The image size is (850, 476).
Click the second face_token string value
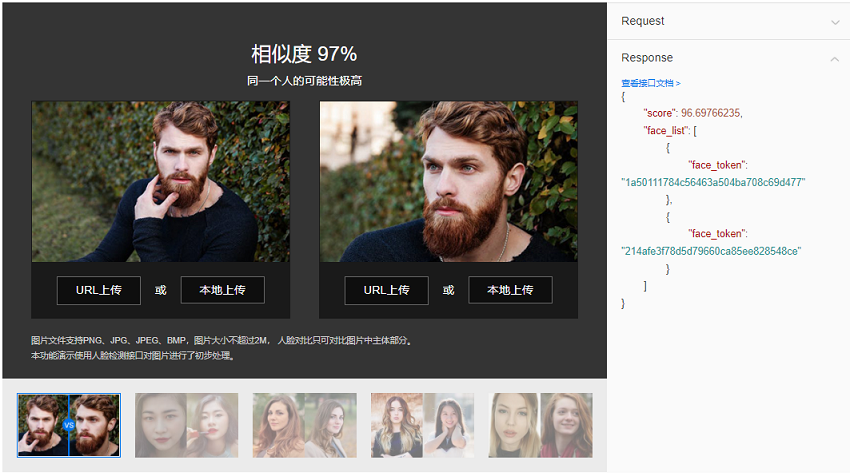coord(711,251)
